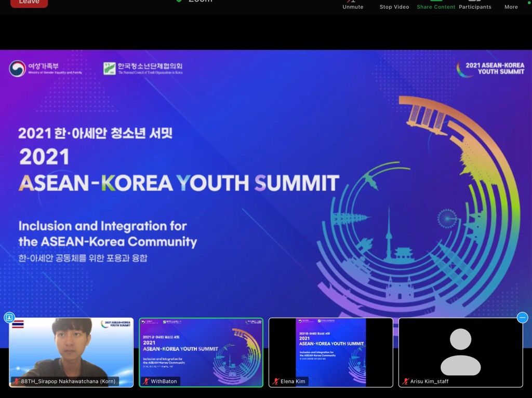Unmute your microphone
This screenshot has width=532, height=398.
pyautogui.click(x=353, y=4)
